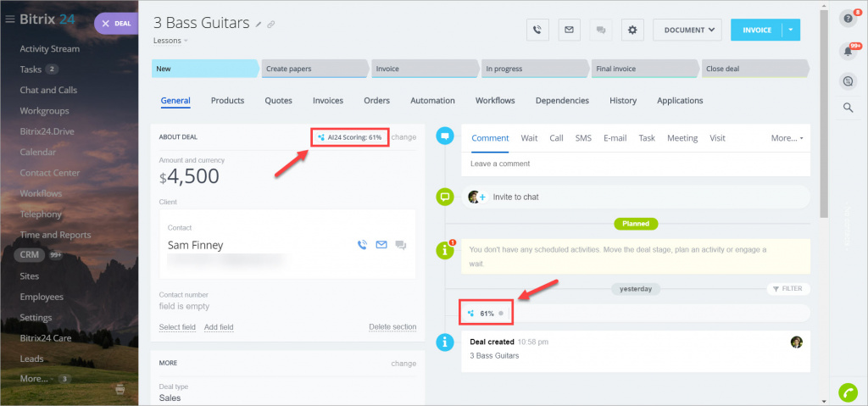Open the chat search icon in right panel
This screenshot has height=406, width=868.
click(x=848, y=81)
